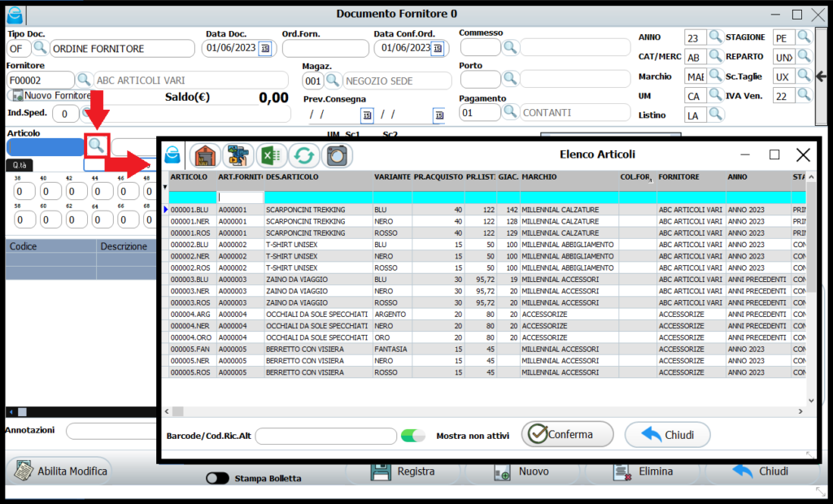Toggle Stampa Bolletta switch
This screenshot has width=833, height=504.
tap(217, 478)
